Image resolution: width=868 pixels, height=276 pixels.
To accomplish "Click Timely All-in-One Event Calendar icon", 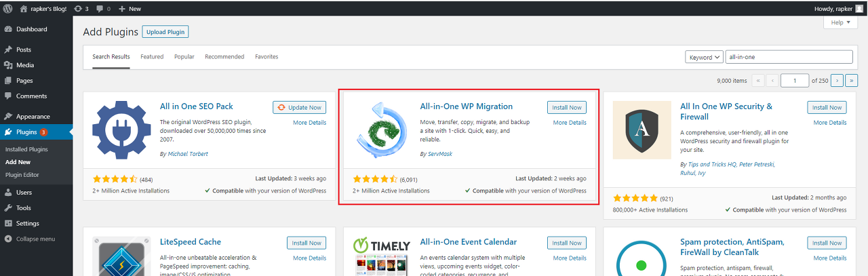I will (x=382, y=256).
